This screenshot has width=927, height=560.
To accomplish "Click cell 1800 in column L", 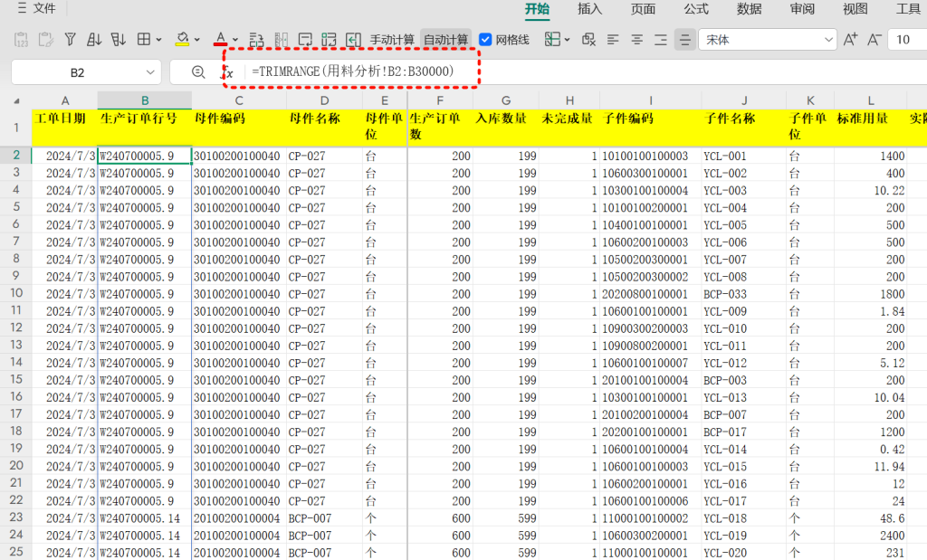I will click(870, 294).
